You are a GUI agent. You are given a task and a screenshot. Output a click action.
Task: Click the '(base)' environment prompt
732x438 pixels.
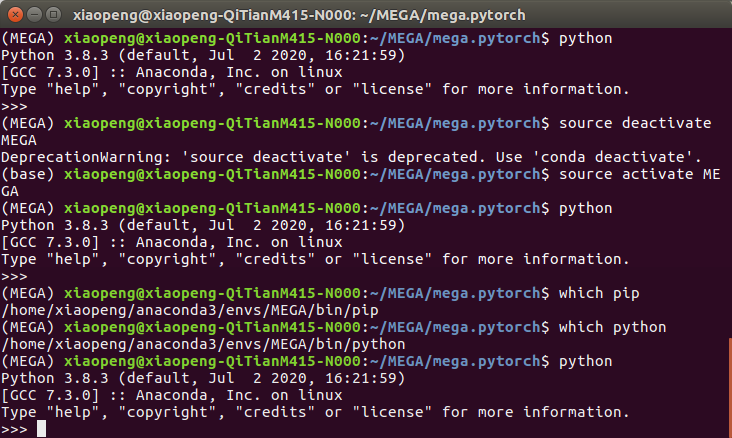28,174
